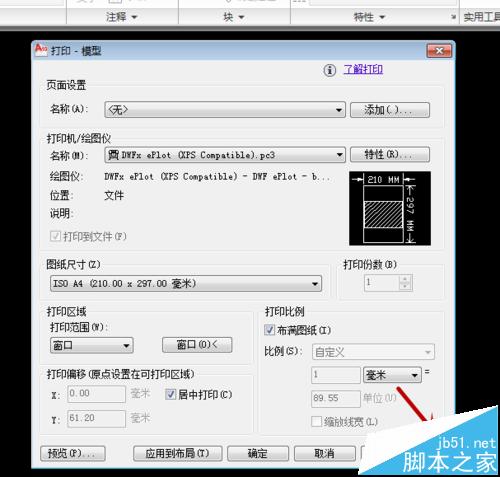Image resolution: width=500 pixels, height=477 pixels.
Task: Toggle 布满图纸 fit to paper checkbox
Action: pyautogui.click(x=269, y=330)
